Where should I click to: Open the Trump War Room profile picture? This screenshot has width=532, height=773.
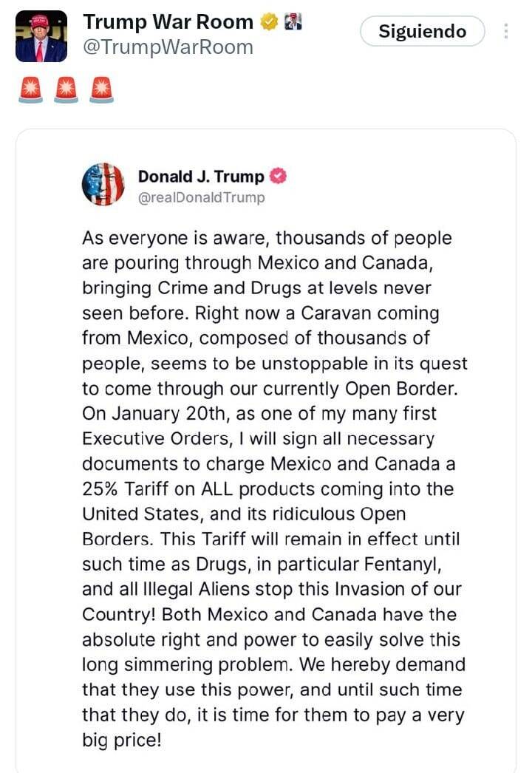click(x=41, y=36)
